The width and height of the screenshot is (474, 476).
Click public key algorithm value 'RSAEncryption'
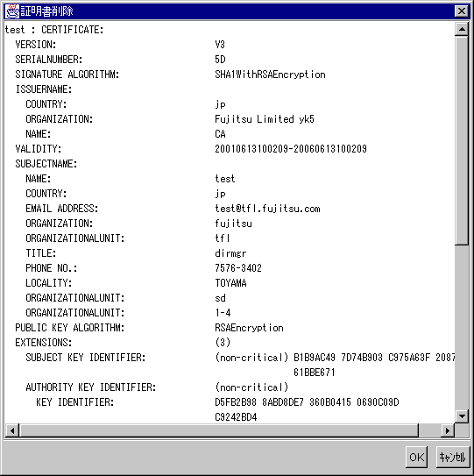[249, 328]
